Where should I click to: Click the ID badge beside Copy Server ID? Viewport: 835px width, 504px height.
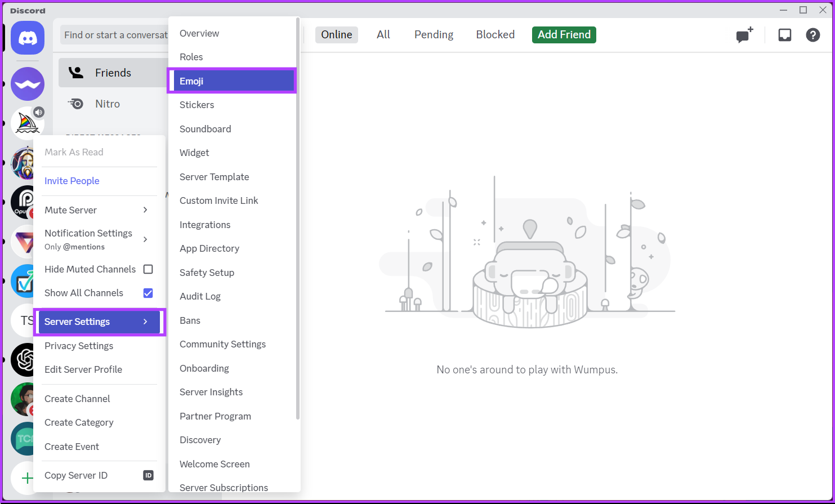click(x=148, y=475)
